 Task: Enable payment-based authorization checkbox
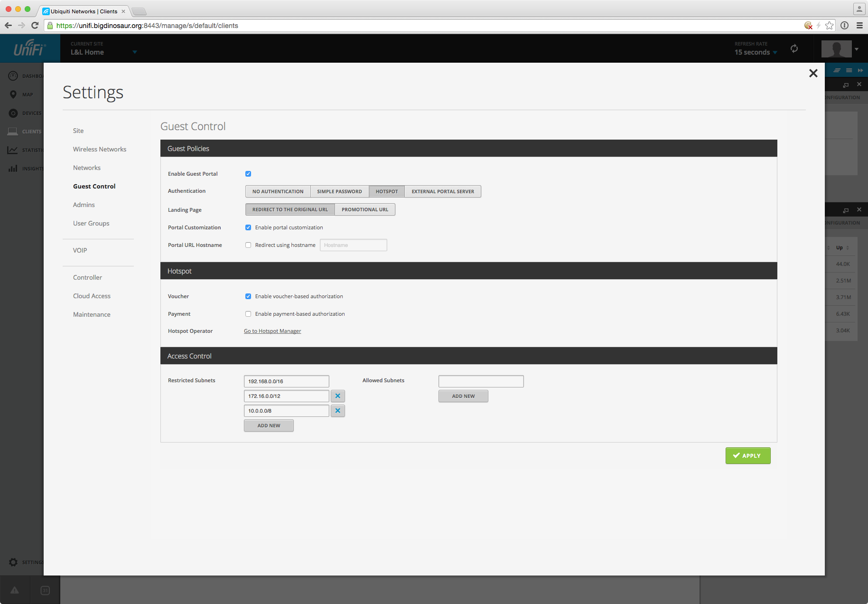(x=248, y=314)
